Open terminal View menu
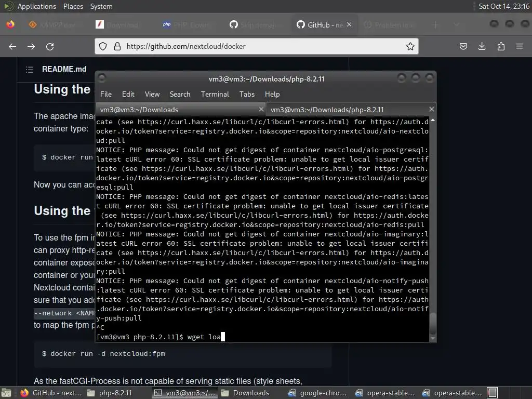The width and height of the screenshot is (532, 399). [152, 95]
